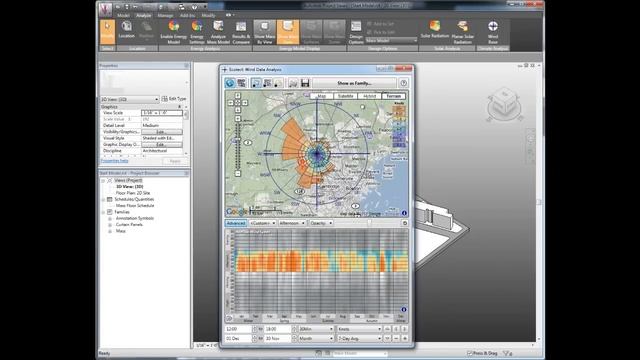Open Design Options in the ribbon
This screenshot has width=640, height=360.
tap(356, 32)
